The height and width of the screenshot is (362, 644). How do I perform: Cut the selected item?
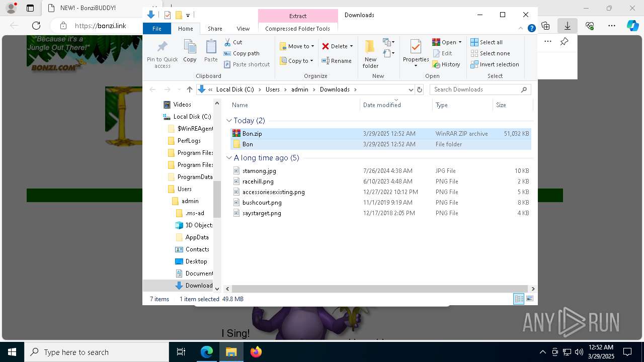click(x=233, y=42)
